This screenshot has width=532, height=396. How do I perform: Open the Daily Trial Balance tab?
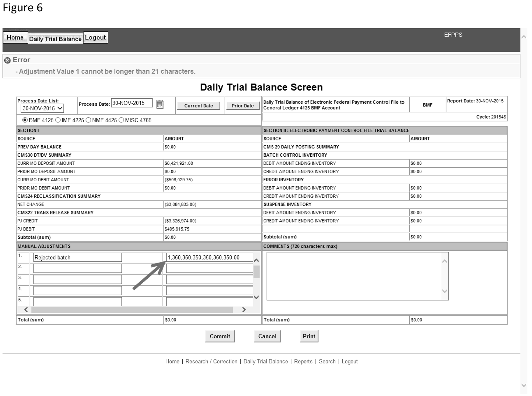tap(55, 39)
